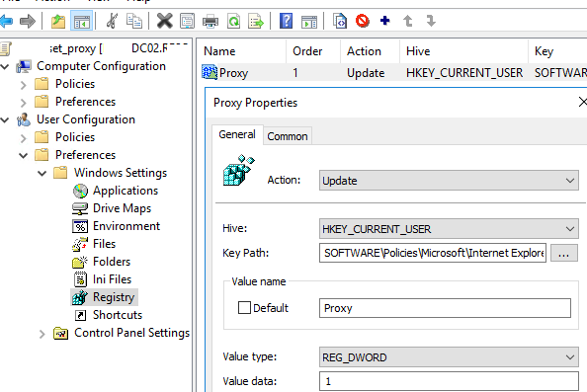This screenshot has width=587, height=392.
Task: Toggle the action pane toolbar icon
Action: pyautogui.click(x=309, y=22)
